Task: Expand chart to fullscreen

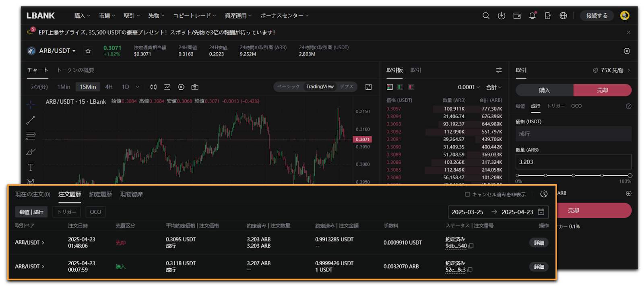Action: coord(368,87)
